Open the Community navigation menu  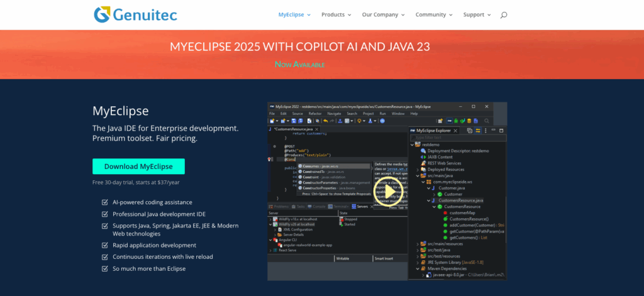pos(434,14)
